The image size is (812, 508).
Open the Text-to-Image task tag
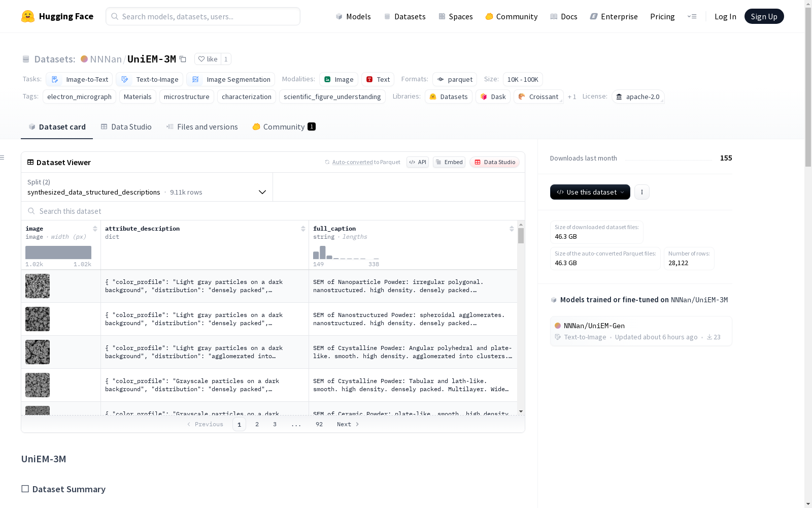coord(149,79)
